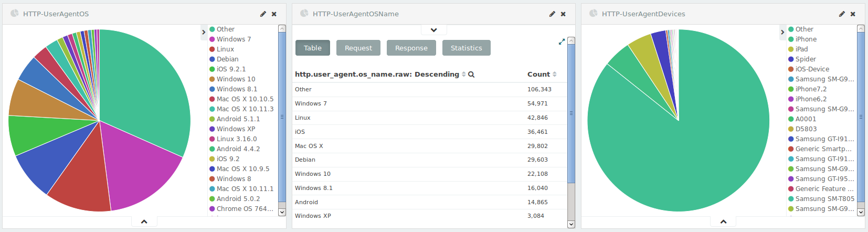
Task: Toggle the iPhone legend entry in Devices chart
Action: click(802, 39)
